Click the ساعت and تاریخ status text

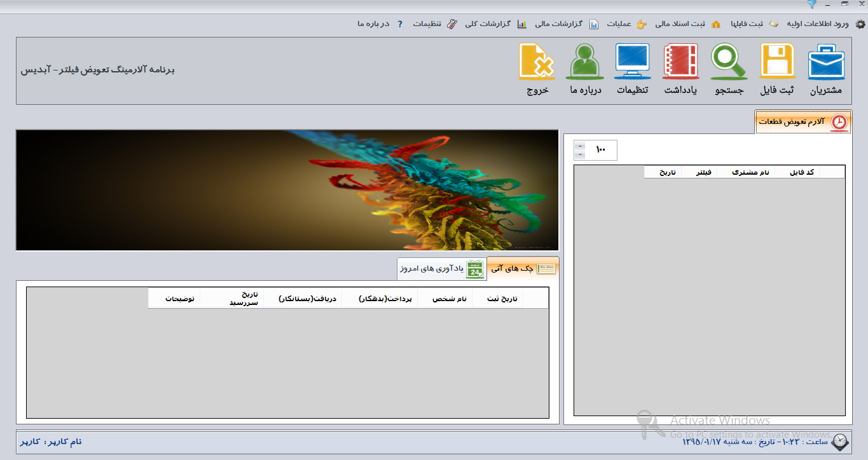coord(755,442)
